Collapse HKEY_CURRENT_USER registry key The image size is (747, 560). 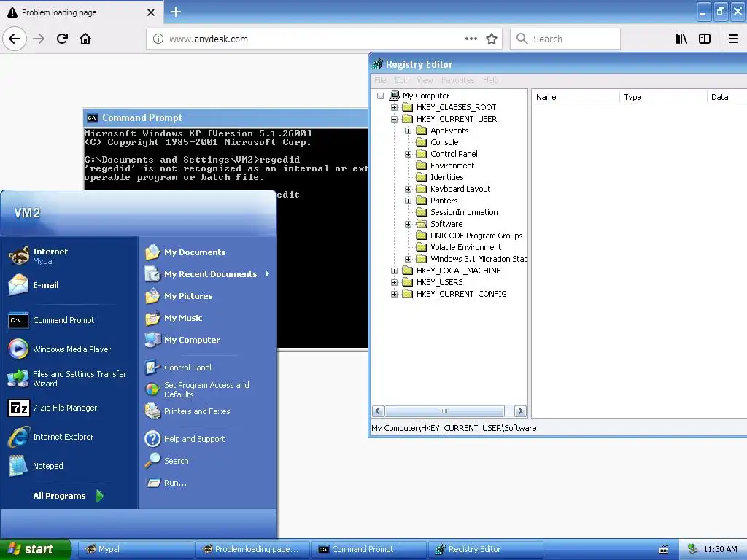[x=394, y=119]
